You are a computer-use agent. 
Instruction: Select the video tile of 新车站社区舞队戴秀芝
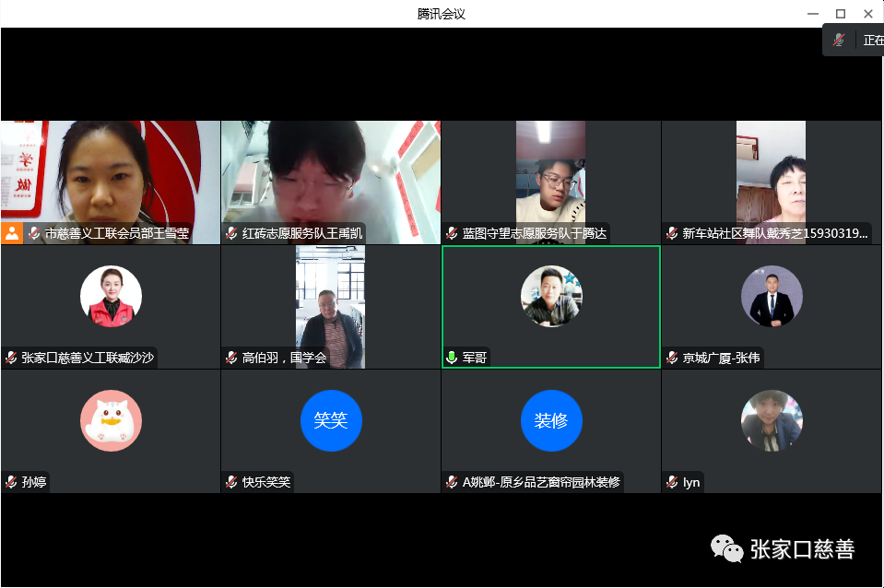click(x=771, y=175)
